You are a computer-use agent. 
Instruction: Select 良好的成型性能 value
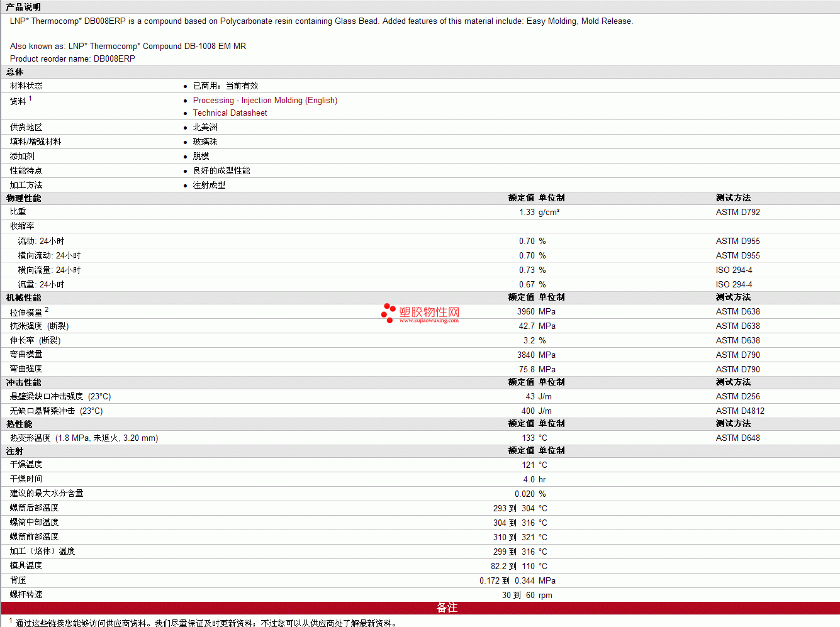pyautogui.click(x=221, y=171)
